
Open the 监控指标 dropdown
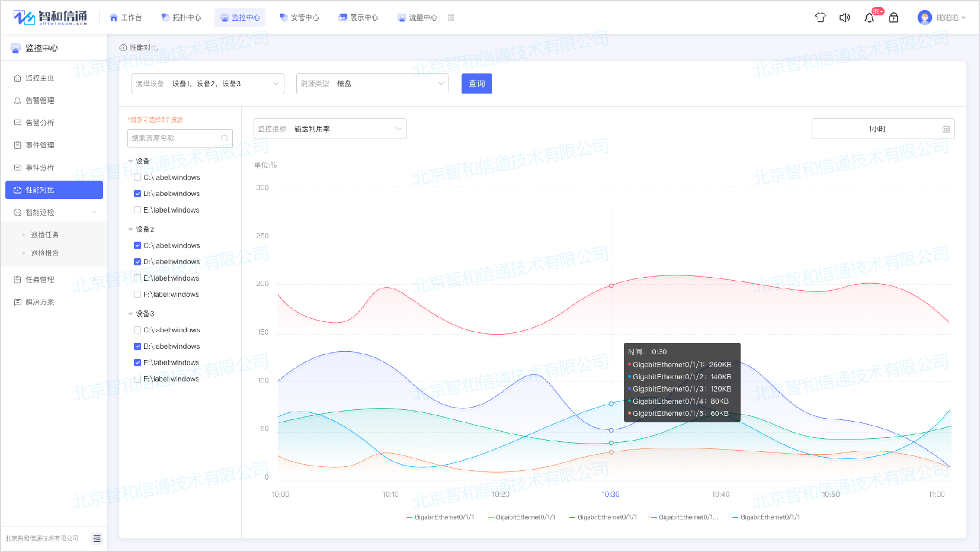pos(329,129)
